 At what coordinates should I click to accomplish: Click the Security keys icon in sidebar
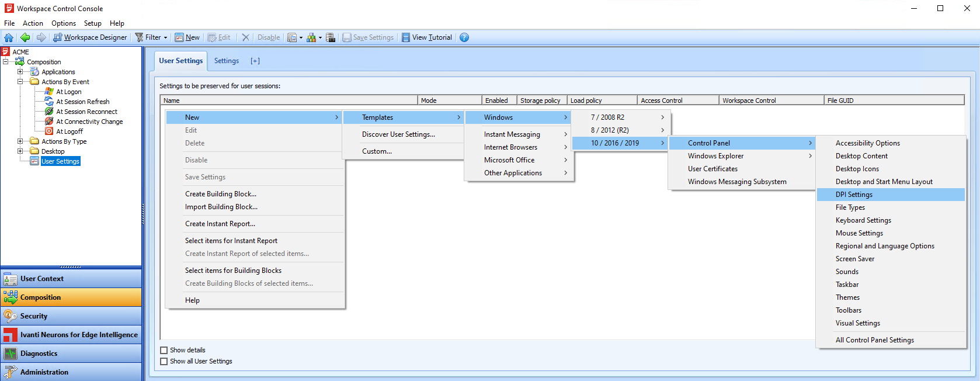pyautogui.click(x=10, y=316)
